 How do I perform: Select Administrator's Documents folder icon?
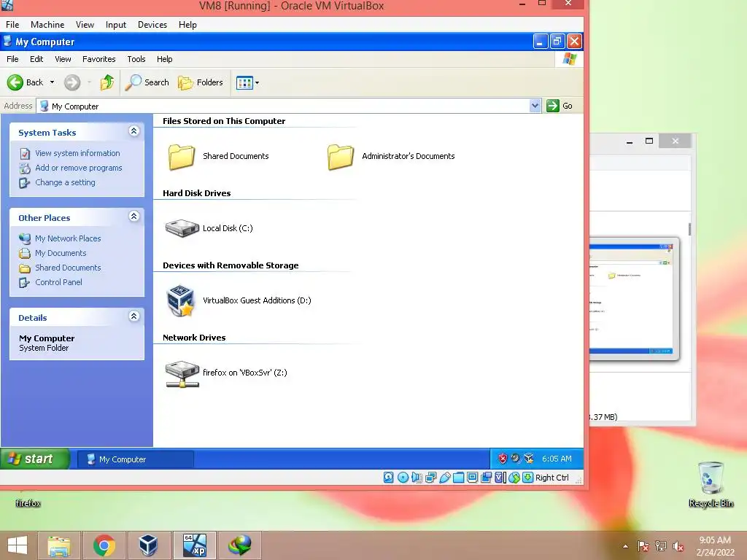pyautogui.click(x=340, y=157)
